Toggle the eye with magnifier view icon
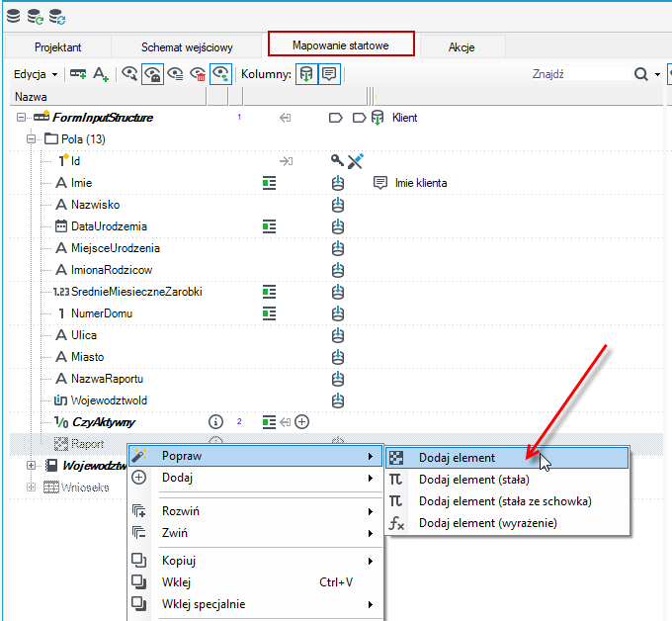The height and width of the screenshot is (621, 672). (x=129, y=74)
